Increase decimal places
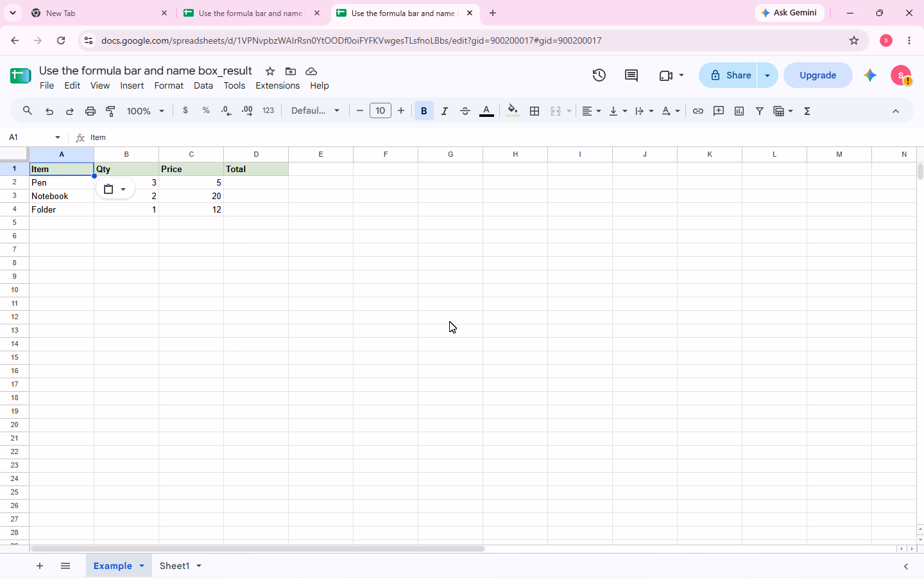The width and height of the screenshot is (924, 578). click(247, 111)
